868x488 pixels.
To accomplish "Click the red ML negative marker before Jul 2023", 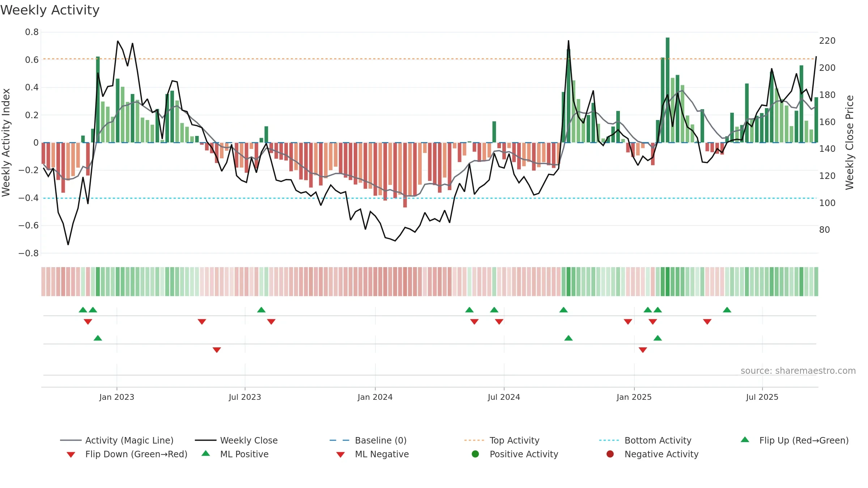I will [217, 350].
